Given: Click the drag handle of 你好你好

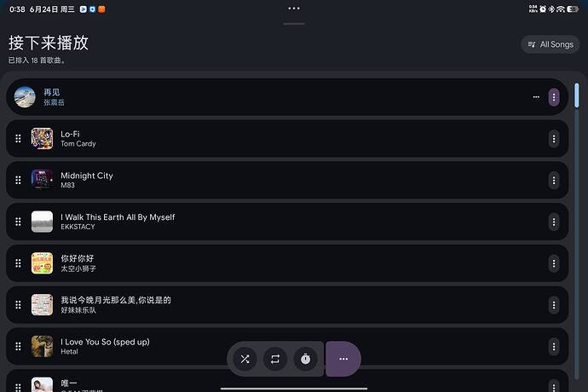Looking at the screenshot, I should point(18,263).
